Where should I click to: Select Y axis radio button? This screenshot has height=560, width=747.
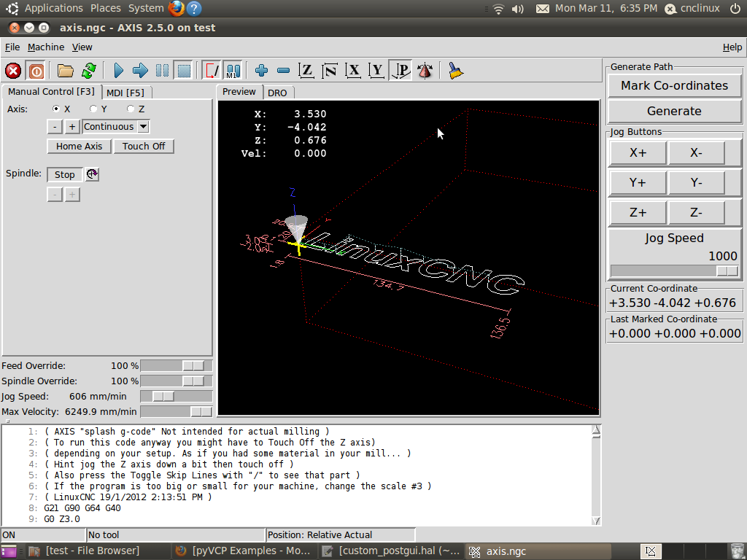point(93,109)
